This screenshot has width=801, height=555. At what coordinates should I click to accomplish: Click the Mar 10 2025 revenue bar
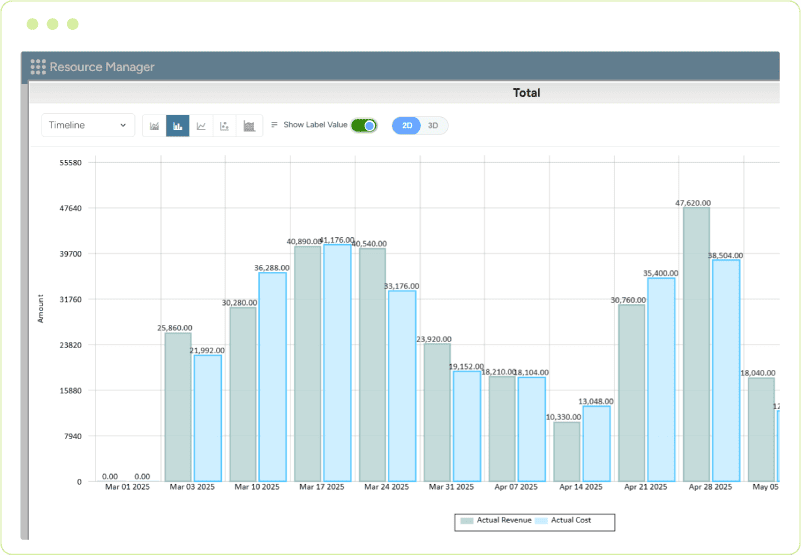point(243,395)
